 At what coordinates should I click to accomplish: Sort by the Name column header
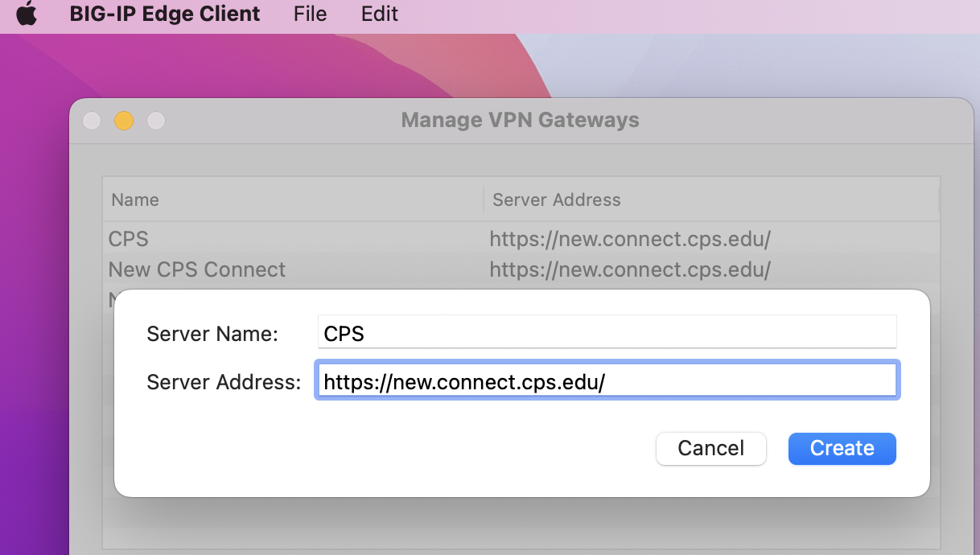293,199
